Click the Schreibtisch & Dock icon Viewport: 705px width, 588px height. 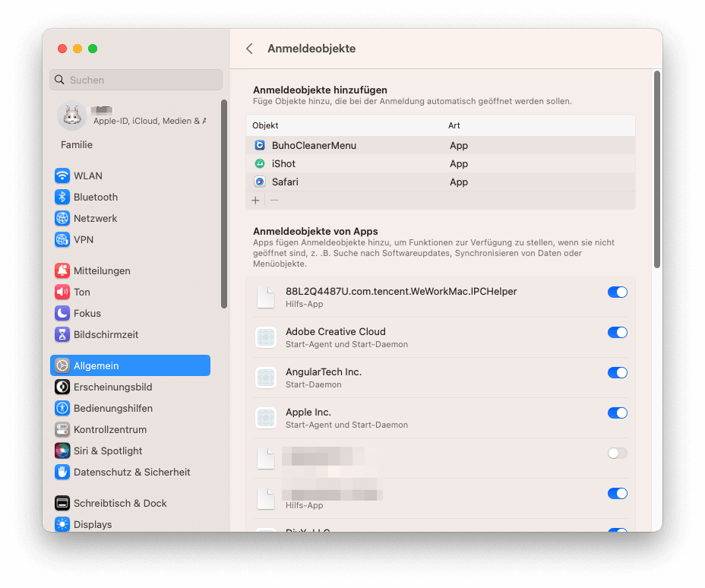pyautogui.click(x=62, y=503)
